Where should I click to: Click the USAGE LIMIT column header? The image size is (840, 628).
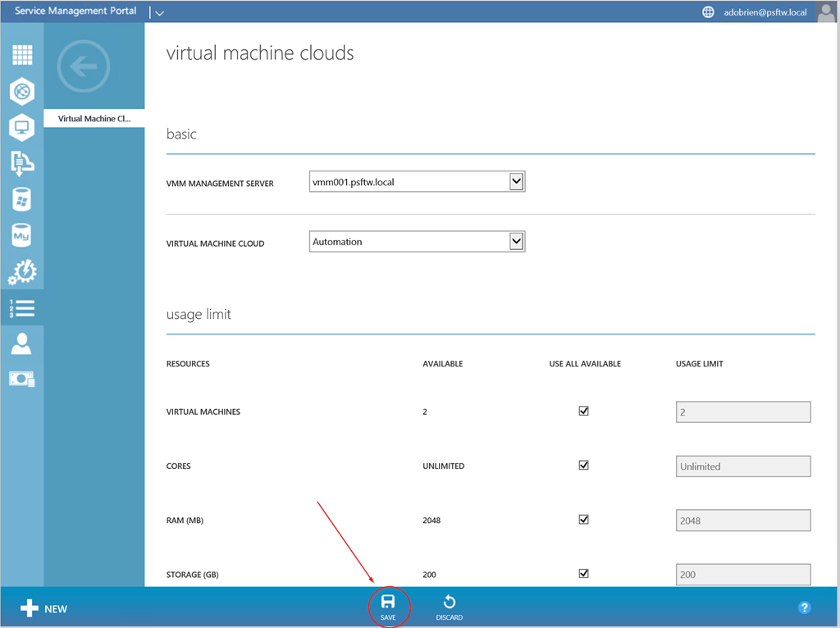pos(699,363)
